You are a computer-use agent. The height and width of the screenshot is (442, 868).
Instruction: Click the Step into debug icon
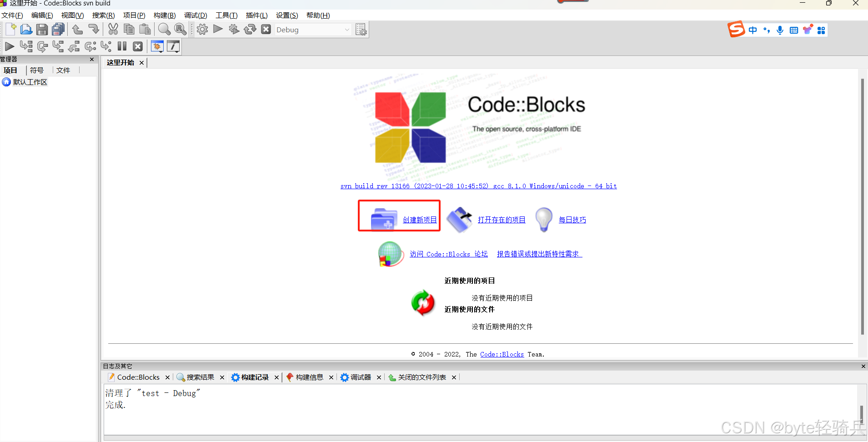pyautogui.click(x=58, y=46)
